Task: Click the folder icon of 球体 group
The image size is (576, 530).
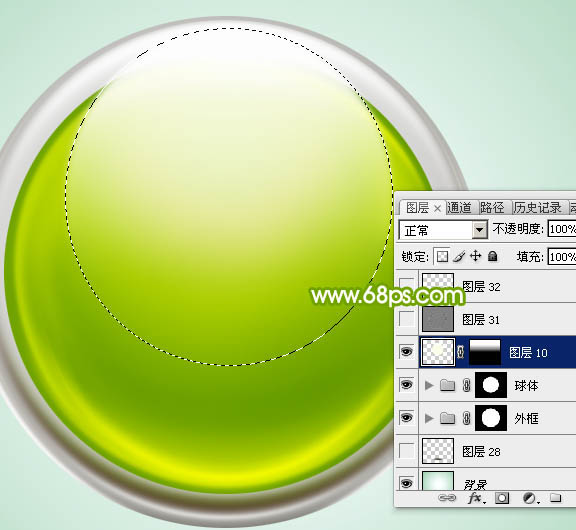Action: (x=447, y=385)
